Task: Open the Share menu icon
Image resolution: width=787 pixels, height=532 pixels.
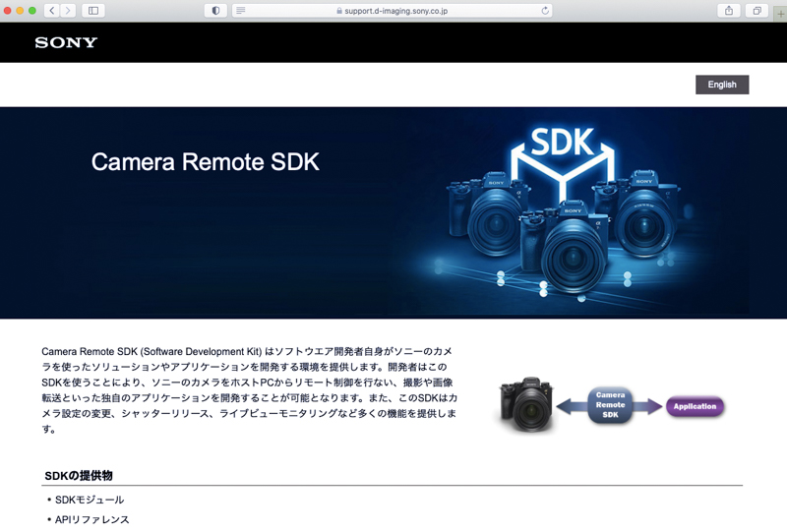Action: pyautogui.click(x=729, y=11)
